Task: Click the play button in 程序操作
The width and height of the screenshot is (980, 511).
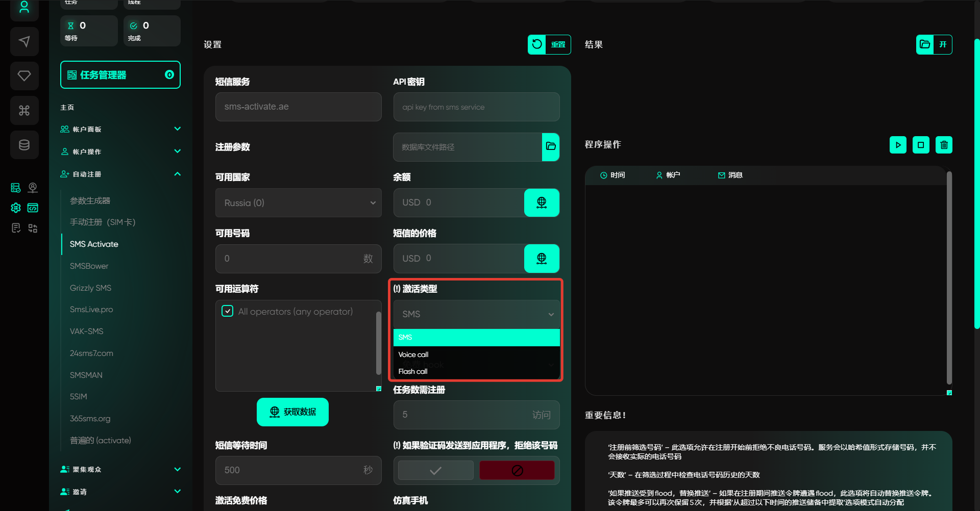Action: pyautogui.click(x=898, y=145)
